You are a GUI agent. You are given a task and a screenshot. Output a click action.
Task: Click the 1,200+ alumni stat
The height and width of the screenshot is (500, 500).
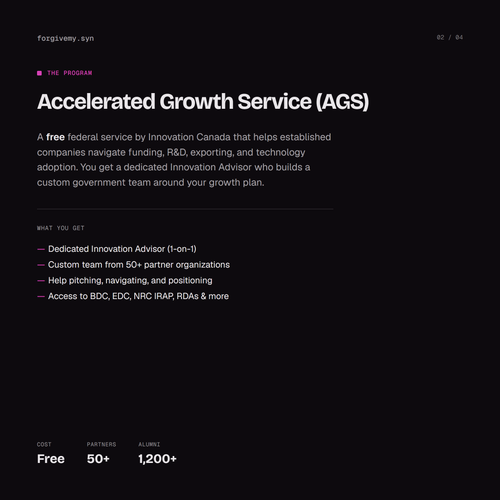tap(157, 459)
